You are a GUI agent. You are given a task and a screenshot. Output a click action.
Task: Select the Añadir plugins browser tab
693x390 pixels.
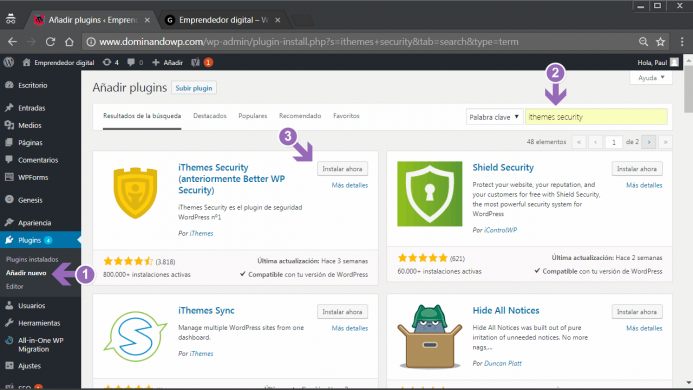pos(92,20)
